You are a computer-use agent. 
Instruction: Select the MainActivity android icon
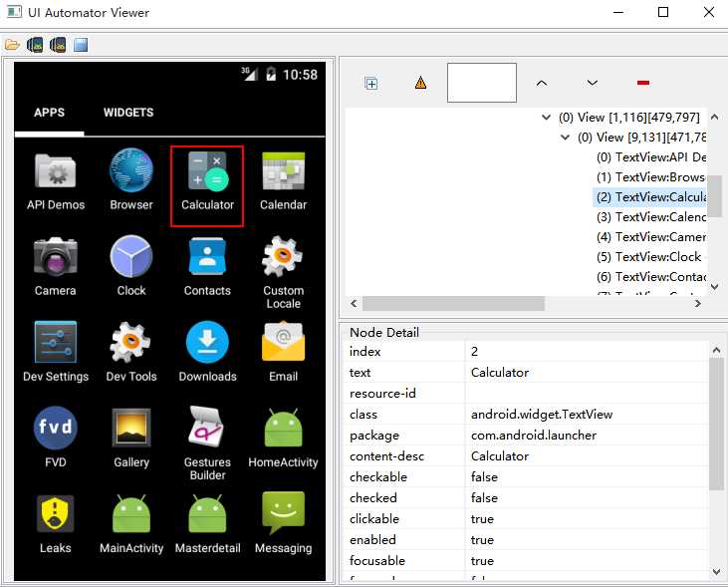click(x=131, y=513)
